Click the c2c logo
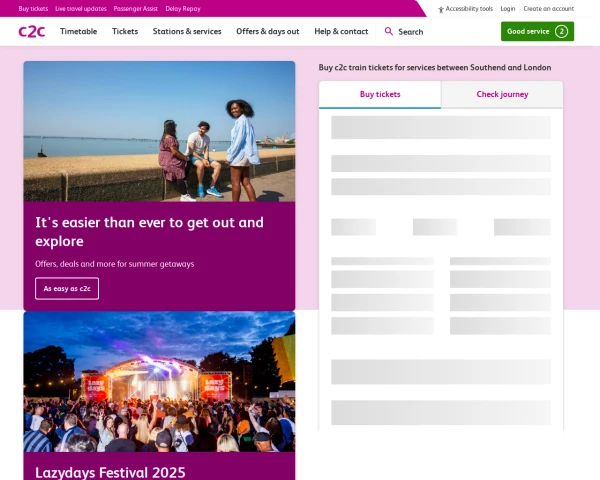 click(x=32, y=31)
